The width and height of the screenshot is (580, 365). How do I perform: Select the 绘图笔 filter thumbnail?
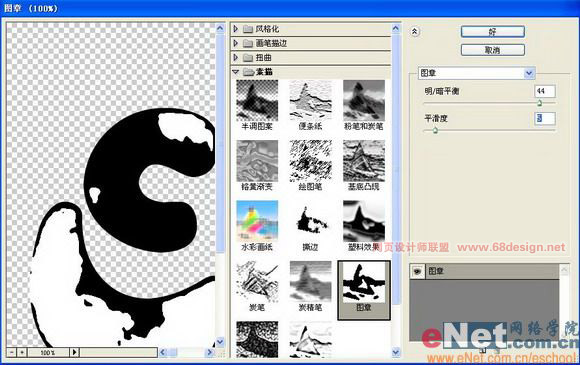pyautogui.click(x=310, y=160)
